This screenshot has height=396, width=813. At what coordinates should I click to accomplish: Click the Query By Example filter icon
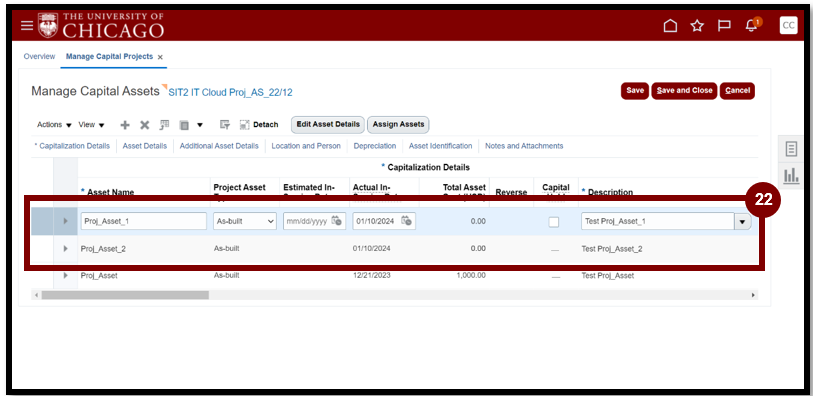tap(225, 125)
